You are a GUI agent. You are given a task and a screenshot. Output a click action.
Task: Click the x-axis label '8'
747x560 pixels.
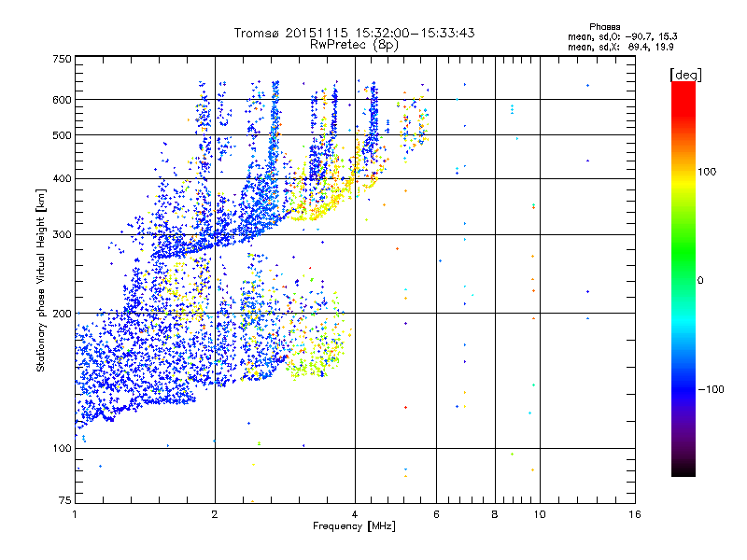[x=495, y=514]
